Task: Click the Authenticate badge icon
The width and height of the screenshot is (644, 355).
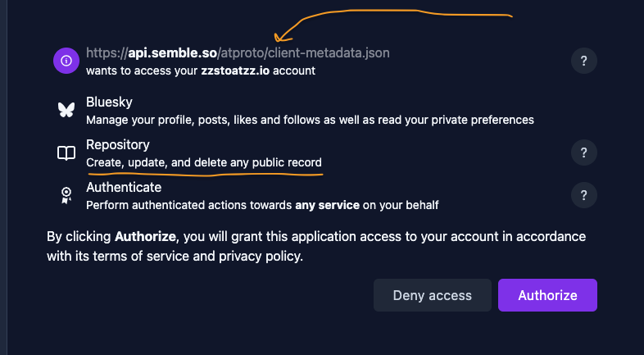Action: pos(66,196)
